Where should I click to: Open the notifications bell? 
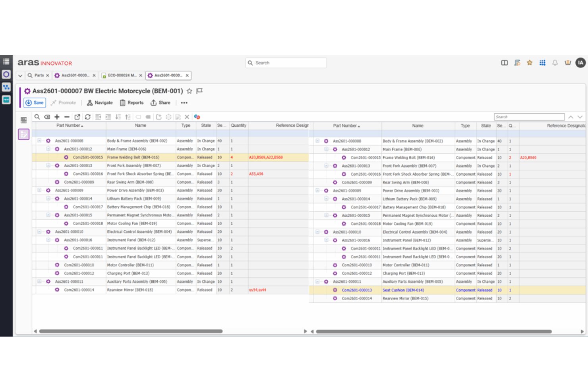point(555,63)
